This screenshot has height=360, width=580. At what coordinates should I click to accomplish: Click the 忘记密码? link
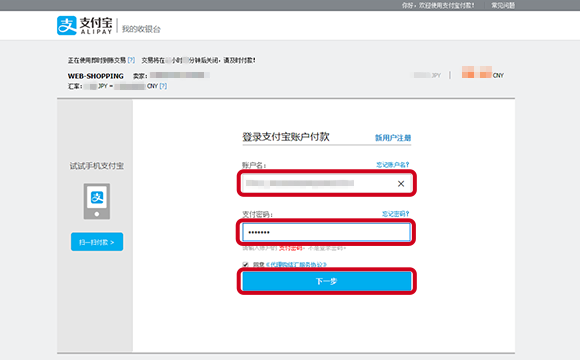pos(395,213)
